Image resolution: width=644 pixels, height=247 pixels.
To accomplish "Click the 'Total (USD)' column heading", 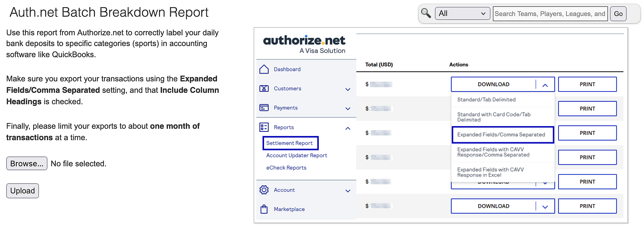I will (379, 65).
